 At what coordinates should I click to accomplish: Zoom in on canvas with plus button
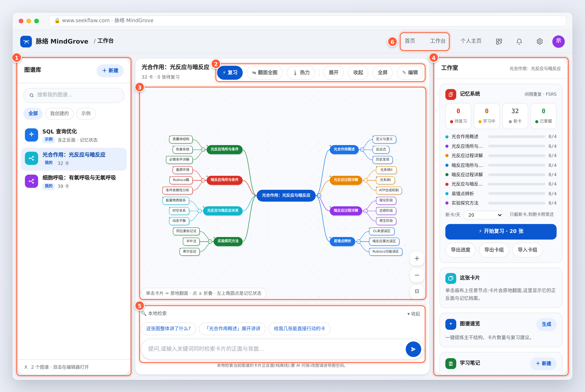pos(417,258)
